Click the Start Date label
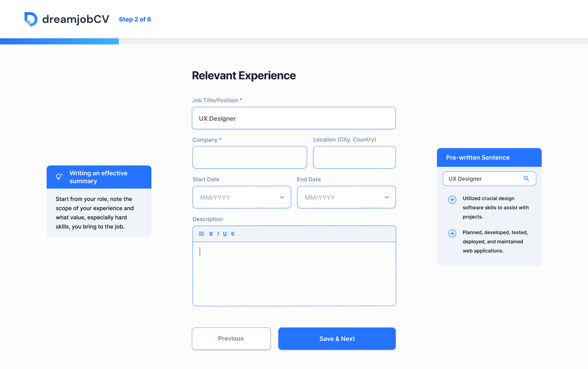 tap(206, 179)
